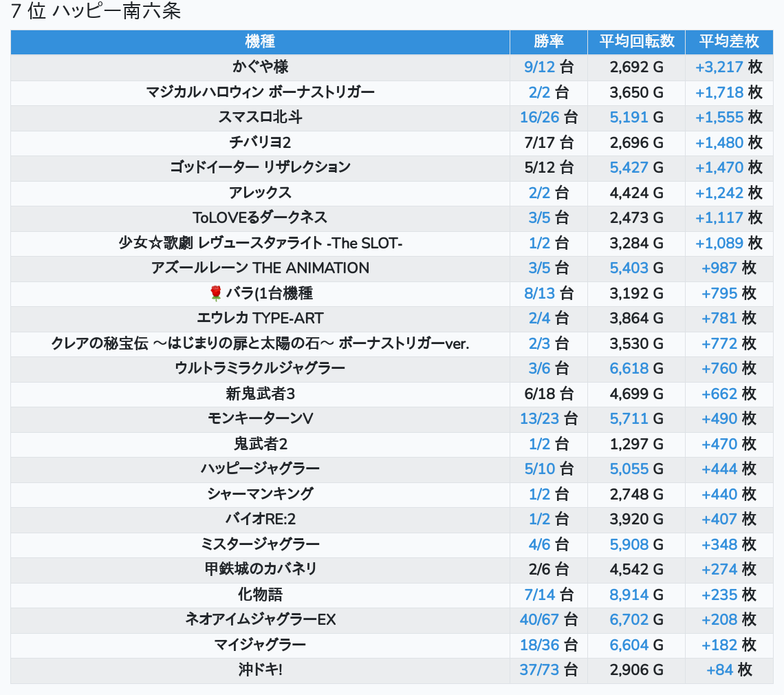Open the +3,217 average difference link
Screen dimensions: 784x695
coord(719,67)
